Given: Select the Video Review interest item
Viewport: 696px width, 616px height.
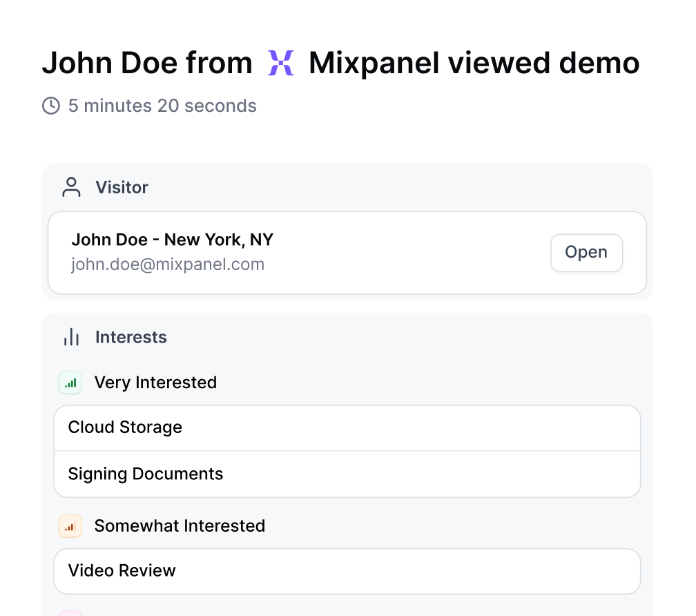Looking at the screenshot, I should click(121, 570).
